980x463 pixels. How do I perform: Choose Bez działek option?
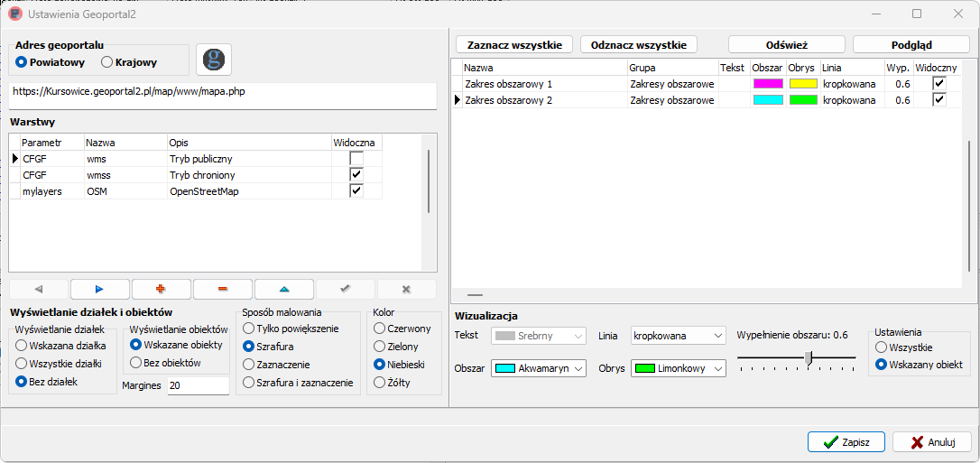tap(47, 381)
